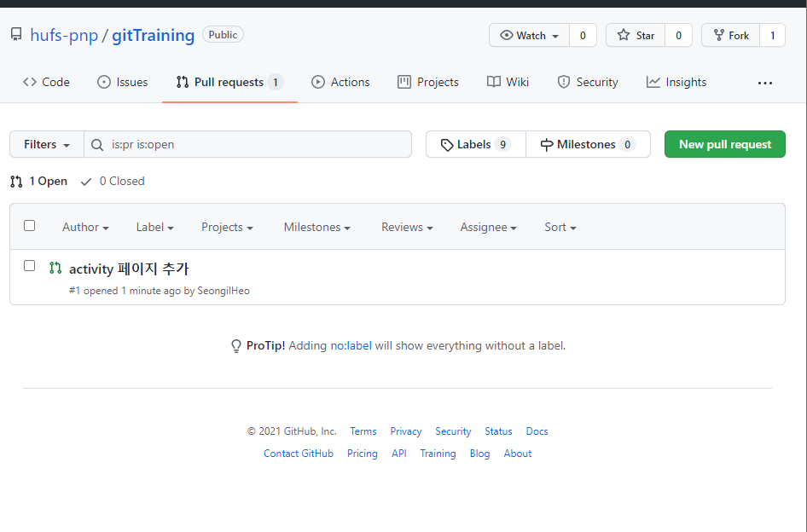The image size is (807, 532).
Task: Click the stargazers count 0
Action: pyautogui.click(x=678, y=35)
